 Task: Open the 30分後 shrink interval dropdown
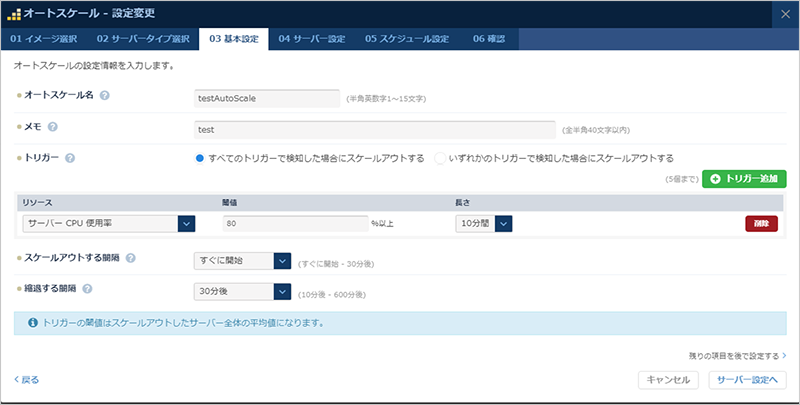coord(242,292)
